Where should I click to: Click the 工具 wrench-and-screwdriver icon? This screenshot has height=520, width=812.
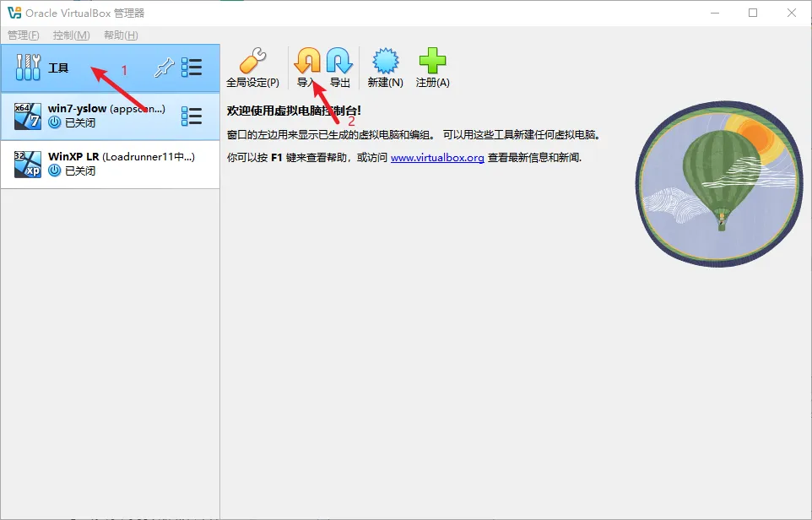(x=29, y=68)
